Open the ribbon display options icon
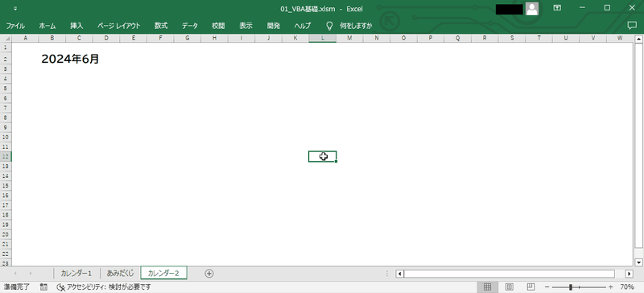The image size is (644, 293). click(x=557, y=8)
